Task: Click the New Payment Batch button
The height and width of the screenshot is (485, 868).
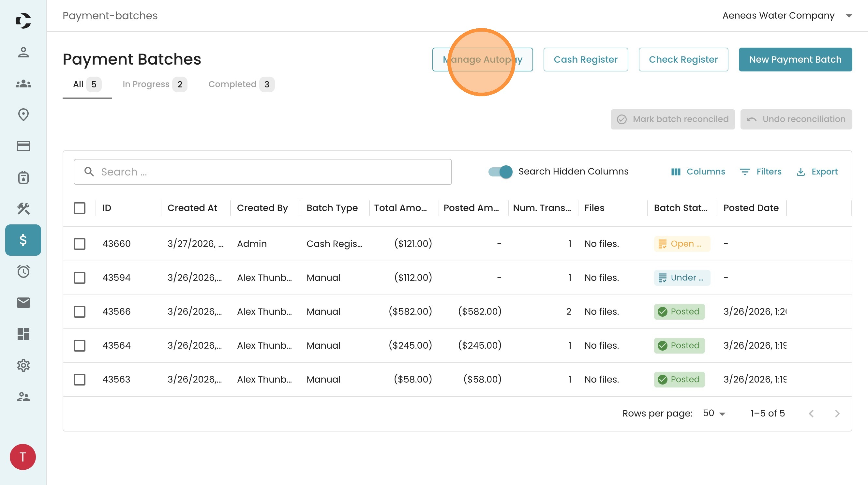Action: tap(795, 60)
